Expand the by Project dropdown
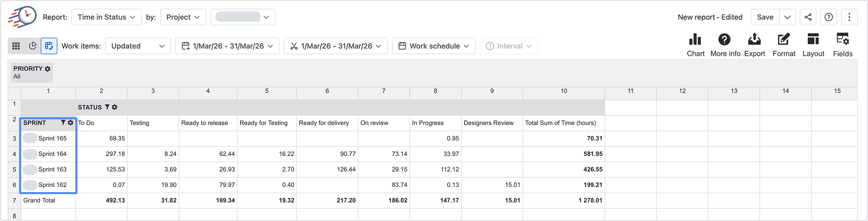Image resolution: width=868 pixels, height=221 pixels. coord(183,17)
